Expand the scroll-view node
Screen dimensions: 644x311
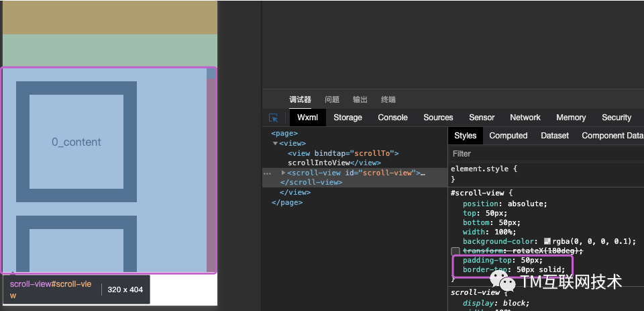coord(283,173)
